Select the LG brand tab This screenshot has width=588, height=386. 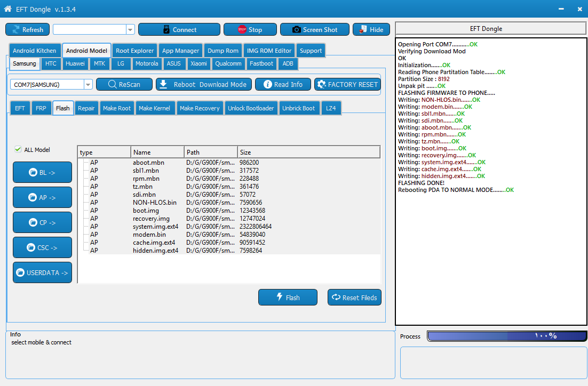[121, 63]
